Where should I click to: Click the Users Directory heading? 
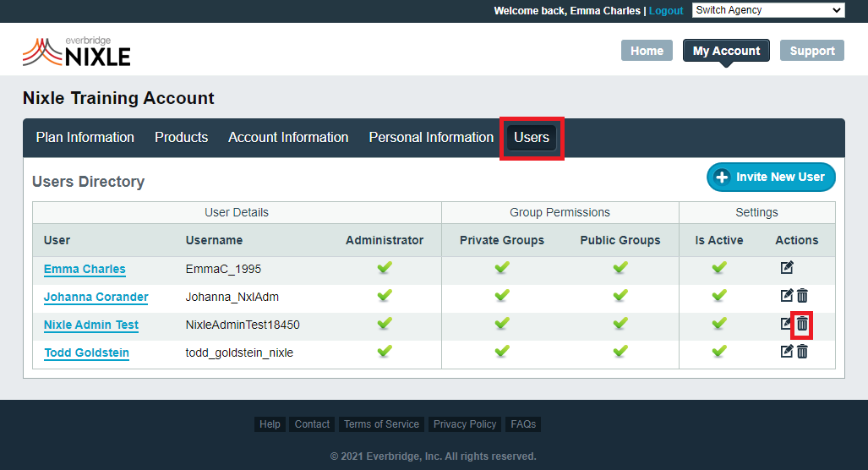89,182
